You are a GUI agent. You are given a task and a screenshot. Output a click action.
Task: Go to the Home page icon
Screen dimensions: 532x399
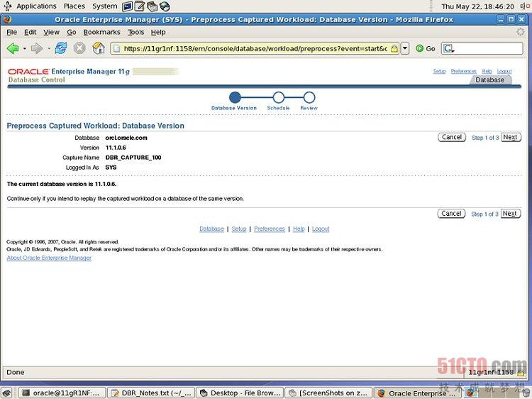pyautogui.click(x=99, y=48)
